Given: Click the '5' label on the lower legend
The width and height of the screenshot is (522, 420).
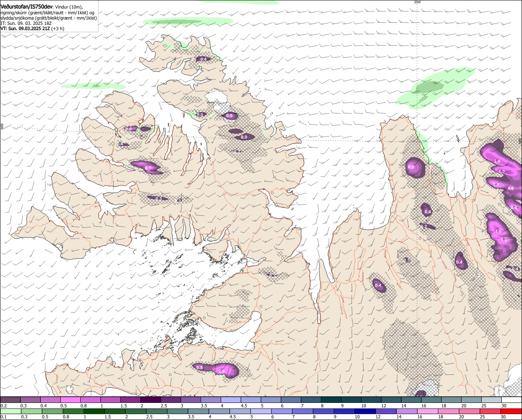Looking at the screenshot, I should tap(252, 417).
